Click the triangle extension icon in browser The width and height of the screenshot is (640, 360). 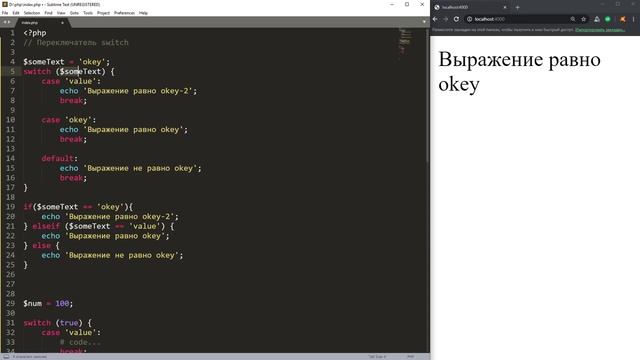pos(597,19)
